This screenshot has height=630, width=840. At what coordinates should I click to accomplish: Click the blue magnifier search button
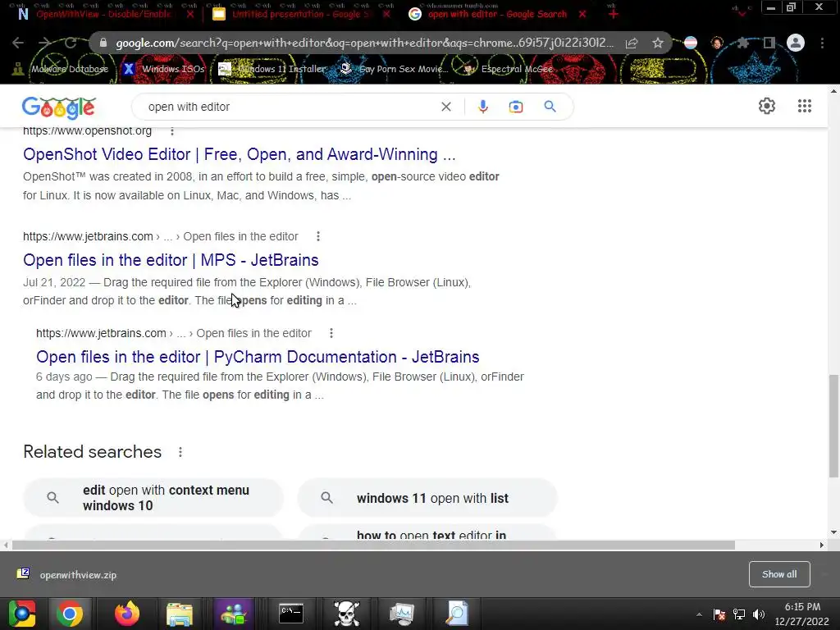550,107
